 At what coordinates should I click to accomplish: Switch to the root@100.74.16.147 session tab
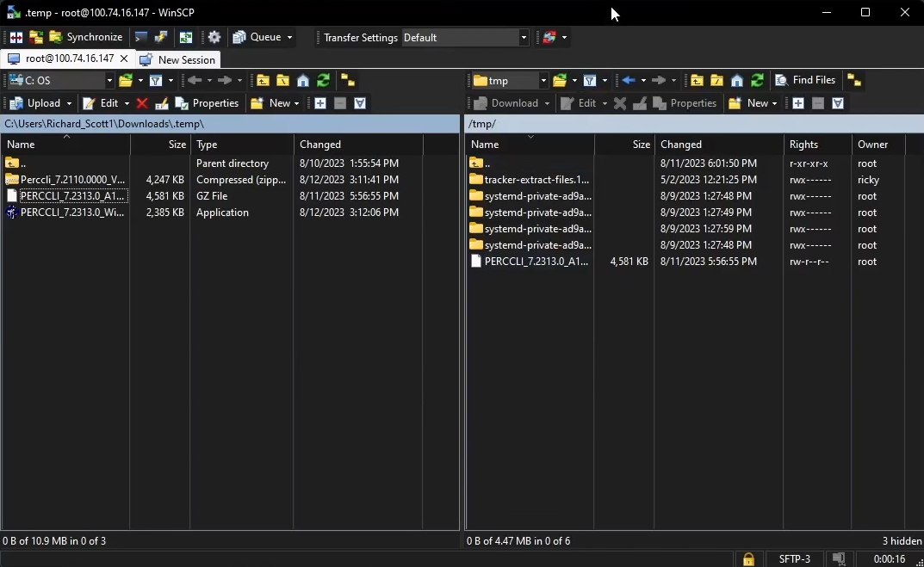[x=69, y=59]
